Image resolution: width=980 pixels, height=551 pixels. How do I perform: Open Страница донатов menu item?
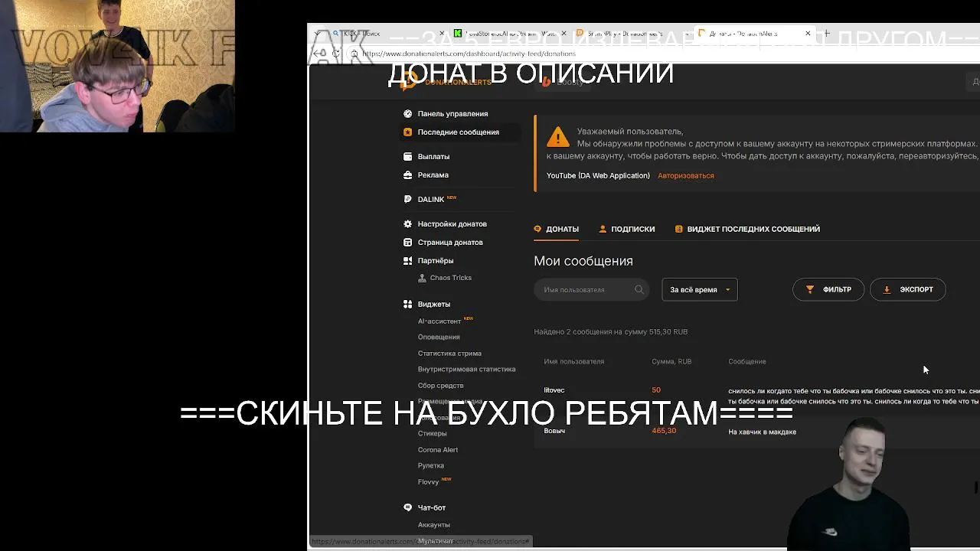click(x=450, y=242)
